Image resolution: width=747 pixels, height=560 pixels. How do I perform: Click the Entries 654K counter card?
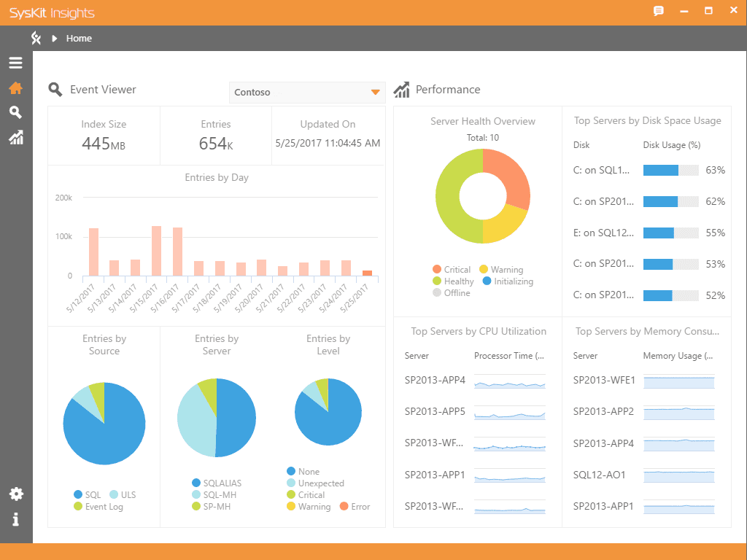click(x=216, y=136)
